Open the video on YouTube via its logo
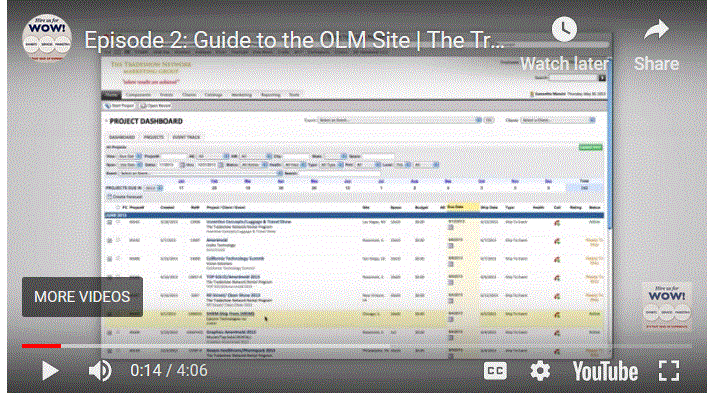This screenshot has width=714, height=399. tap(605, 371)
